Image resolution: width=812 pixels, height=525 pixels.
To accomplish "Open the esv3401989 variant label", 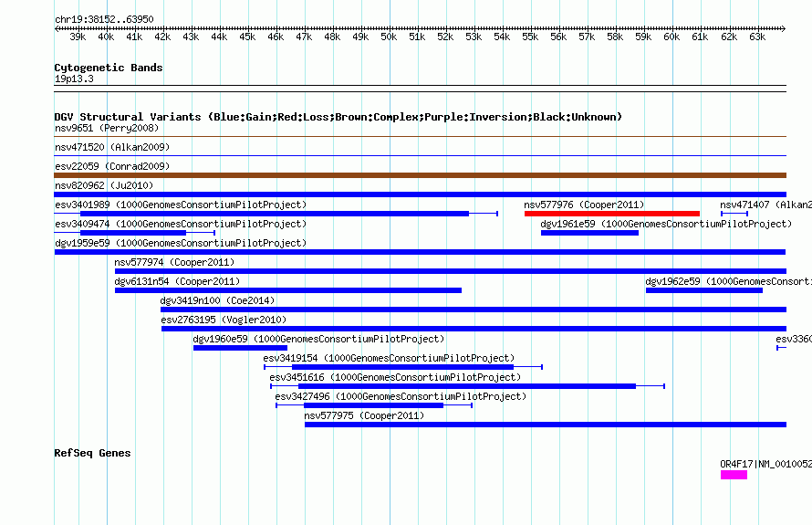I will pos(181,205).
